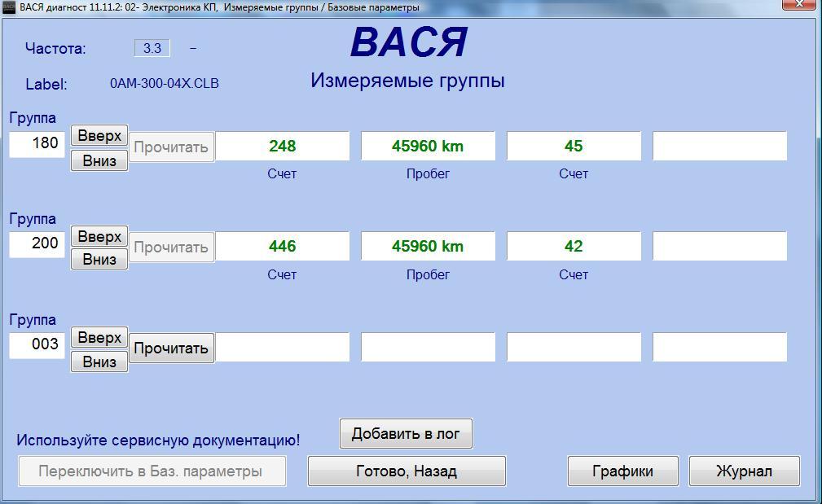This screenshot has height=504, width=822.
Task: Click Готово, Назад button
Action: (x=407, y=471)
